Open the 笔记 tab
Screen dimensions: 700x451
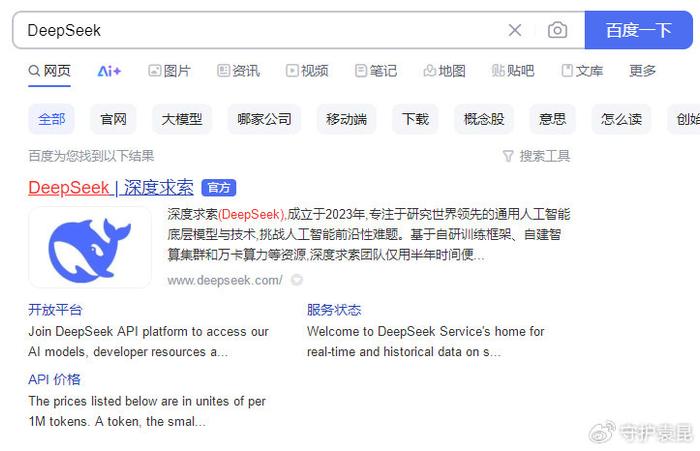click(376, 71)
